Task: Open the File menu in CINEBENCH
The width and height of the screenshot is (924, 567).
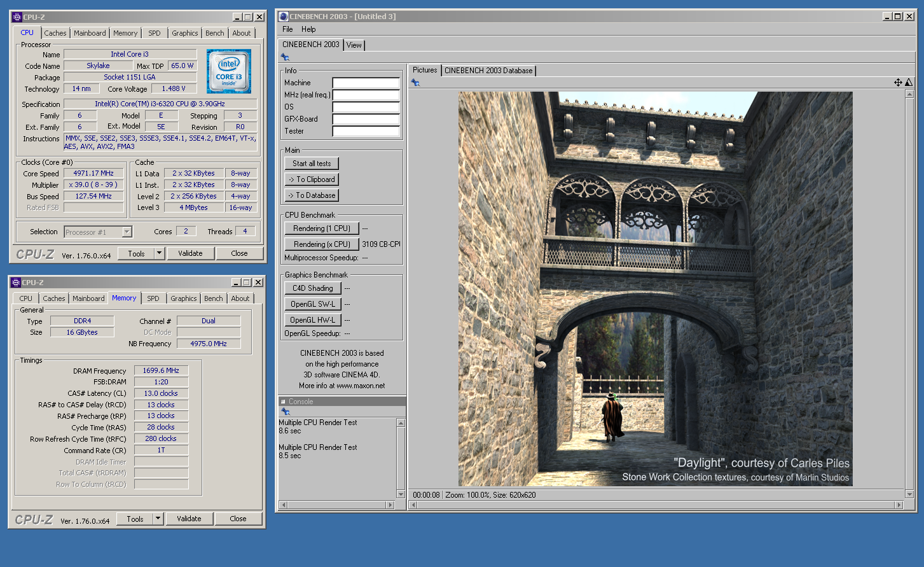Action: click(287, 29)
